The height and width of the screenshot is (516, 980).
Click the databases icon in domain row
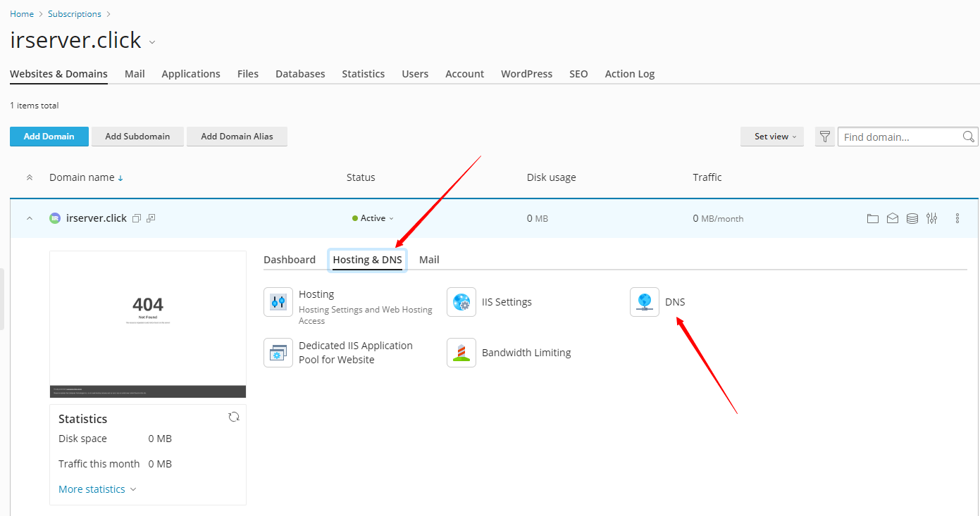point(912,218)
